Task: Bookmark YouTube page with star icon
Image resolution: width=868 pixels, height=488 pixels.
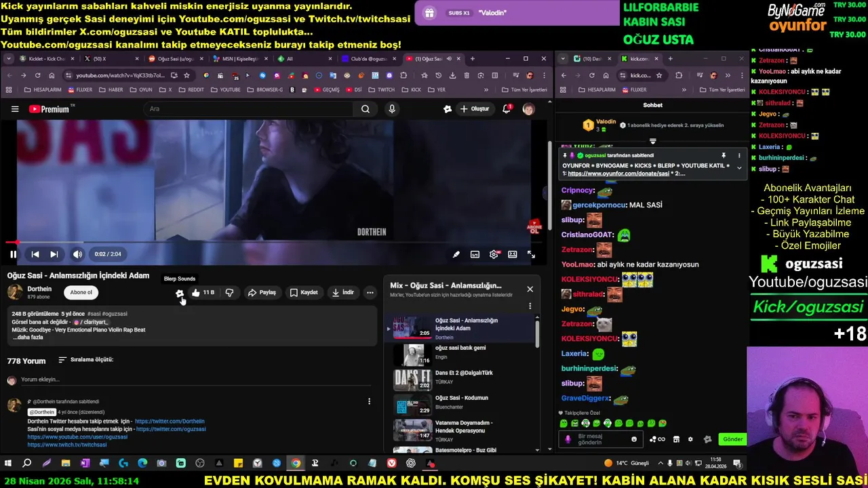Action: (x=186, y=75)
